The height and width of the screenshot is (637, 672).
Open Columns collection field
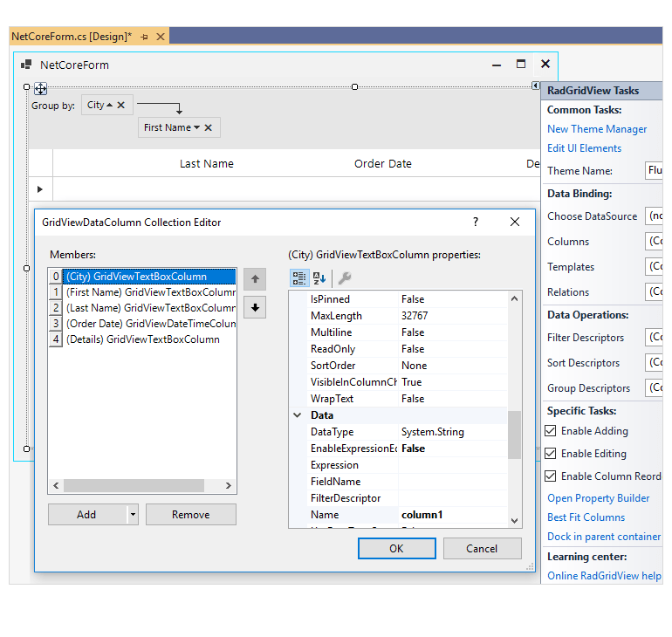click(654, 241)
